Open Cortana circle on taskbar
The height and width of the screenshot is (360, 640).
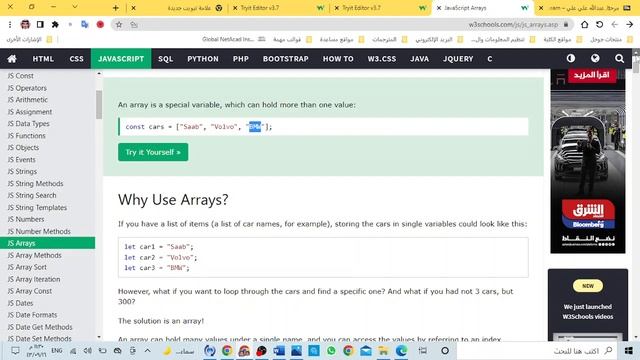pos(445,351)
